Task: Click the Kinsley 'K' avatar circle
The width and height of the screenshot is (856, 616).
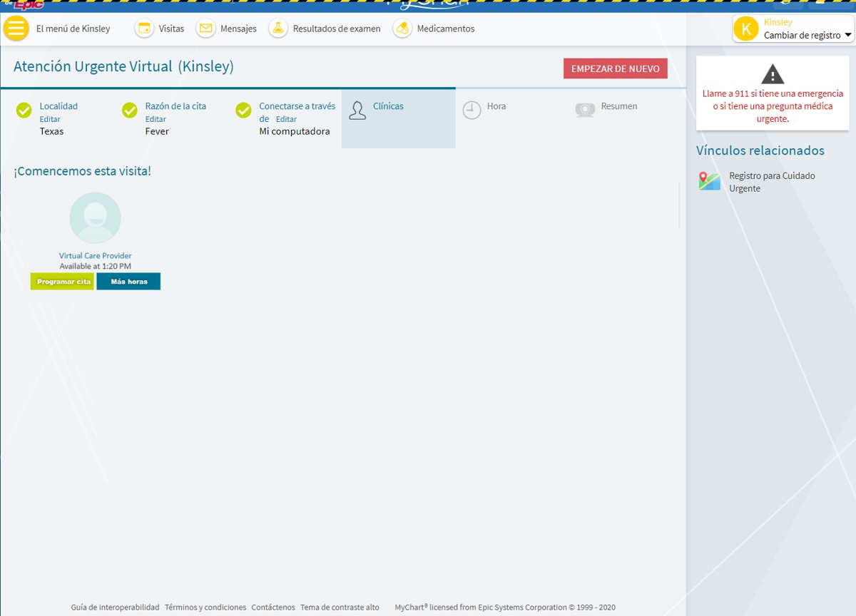Action: 746,29
